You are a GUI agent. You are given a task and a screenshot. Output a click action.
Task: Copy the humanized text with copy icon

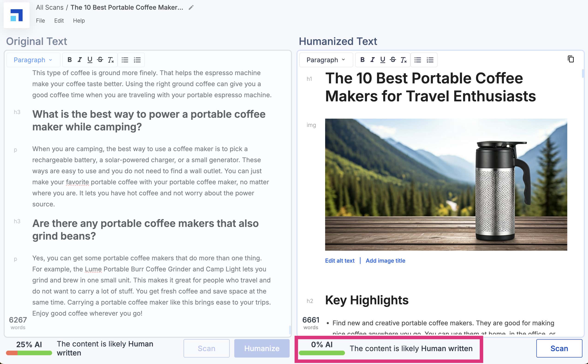[571, 59]
